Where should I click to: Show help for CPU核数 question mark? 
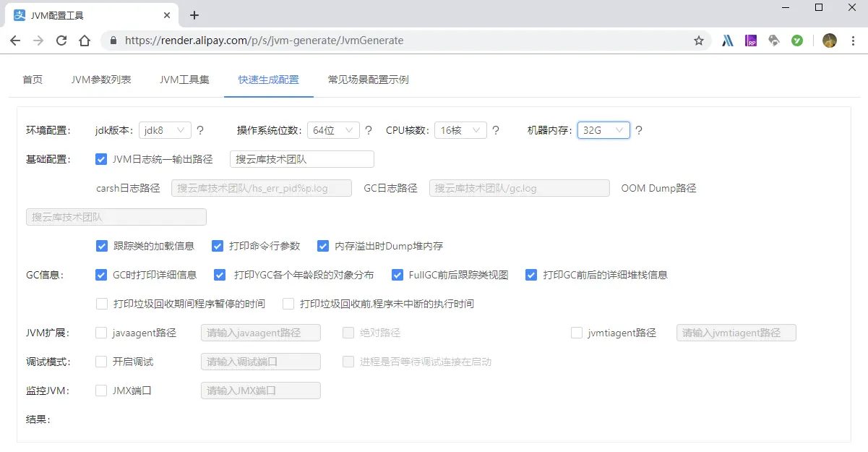(x=496, y=131)
